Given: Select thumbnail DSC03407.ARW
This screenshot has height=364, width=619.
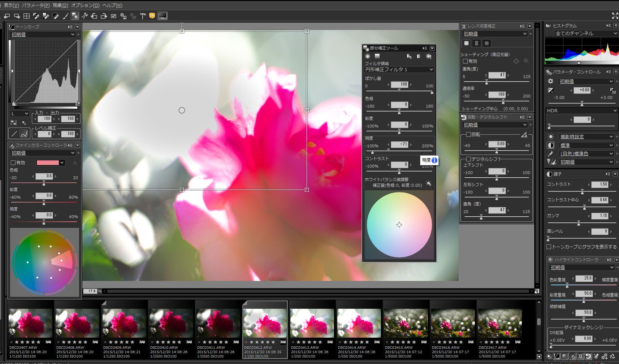Looking at the screenshot, I should [31, 330].
